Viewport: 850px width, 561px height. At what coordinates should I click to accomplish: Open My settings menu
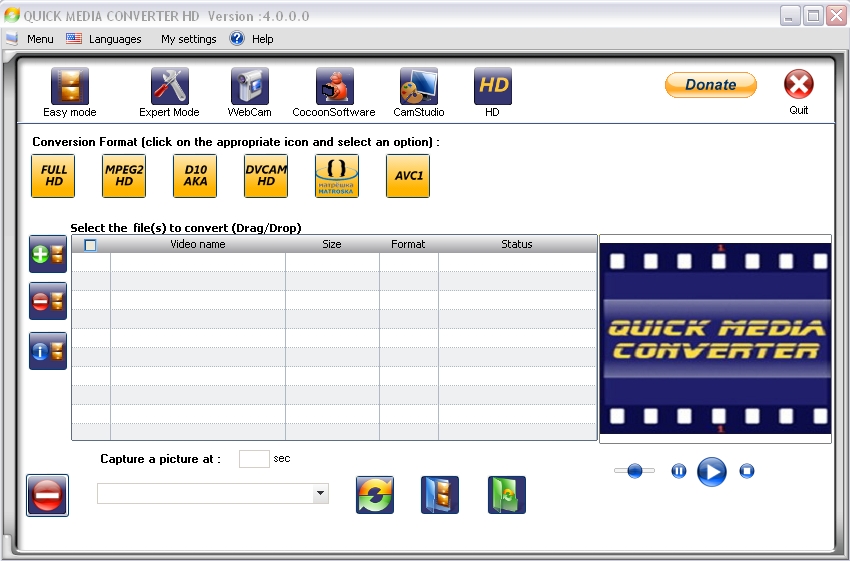point(189,39)
